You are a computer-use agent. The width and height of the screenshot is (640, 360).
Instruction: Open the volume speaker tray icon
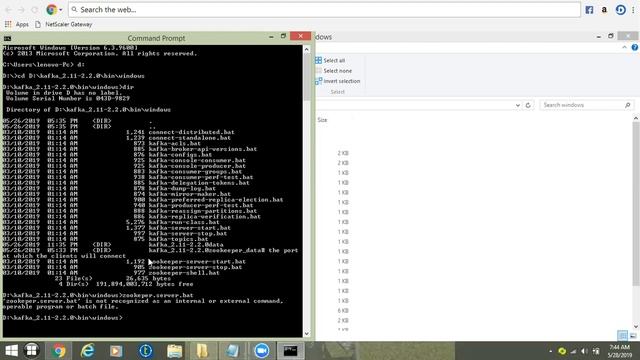tap(584, 351)
